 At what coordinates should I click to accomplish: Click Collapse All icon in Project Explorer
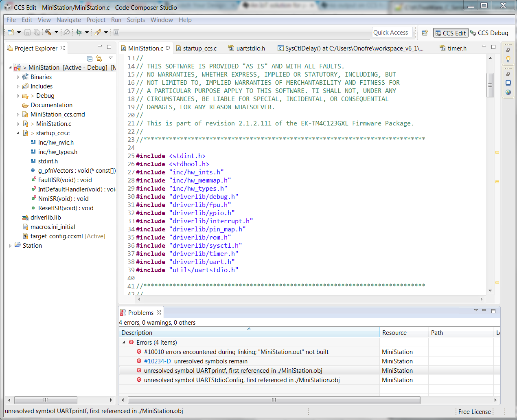click(x=90, y=59)
